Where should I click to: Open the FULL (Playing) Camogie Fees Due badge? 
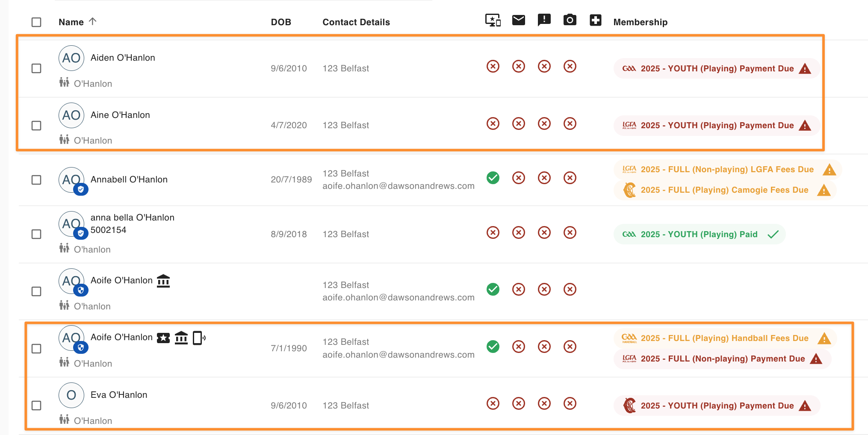coord(725,190)
